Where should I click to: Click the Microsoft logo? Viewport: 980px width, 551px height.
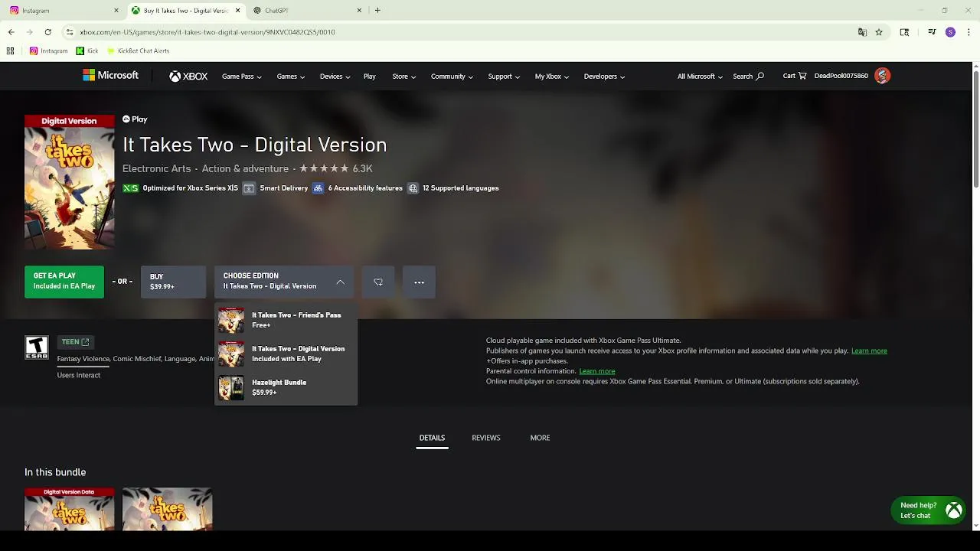(111, 76)
